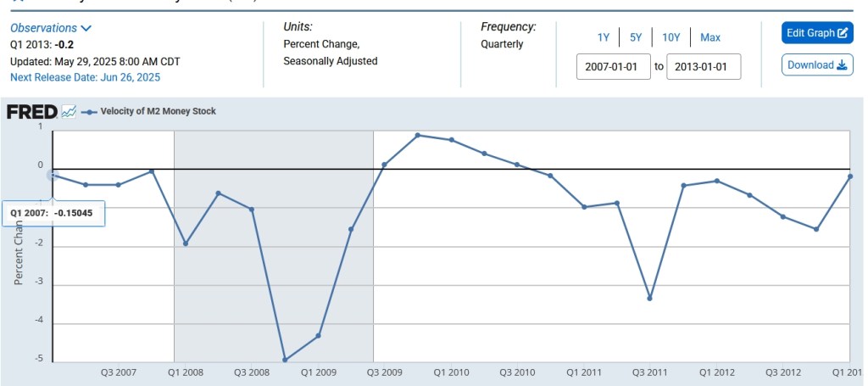Click the Q3 2011 trough data point
The image size is (868, 386).
[650, 299]
